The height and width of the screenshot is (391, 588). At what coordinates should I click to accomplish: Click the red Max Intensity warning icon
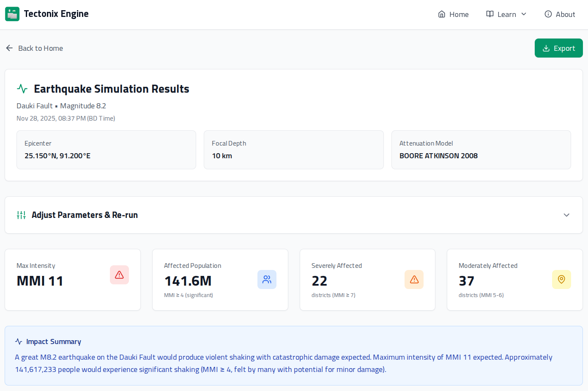pos(119,275)
